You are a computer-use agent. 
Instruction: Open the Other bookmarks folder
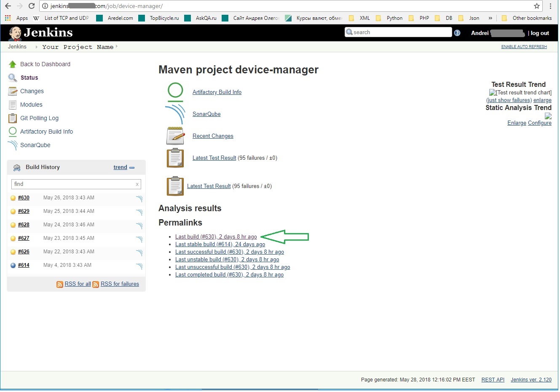point(527,18)
